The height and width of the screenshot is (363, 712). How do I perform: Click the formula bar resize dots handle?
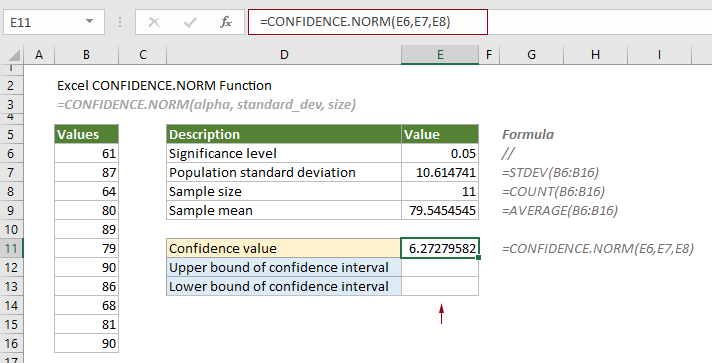point(120,22)
